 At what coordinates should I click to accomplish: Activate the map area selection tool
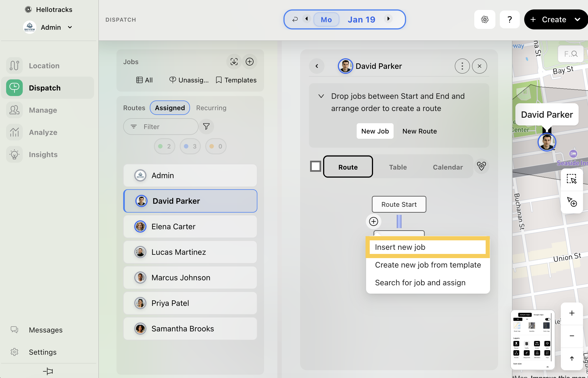tap(571, 179)
